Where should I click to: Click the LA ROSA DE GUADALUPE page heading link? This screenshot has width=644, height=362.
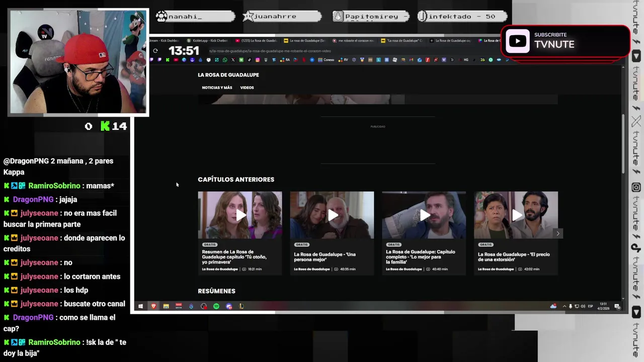click(228, 75)
